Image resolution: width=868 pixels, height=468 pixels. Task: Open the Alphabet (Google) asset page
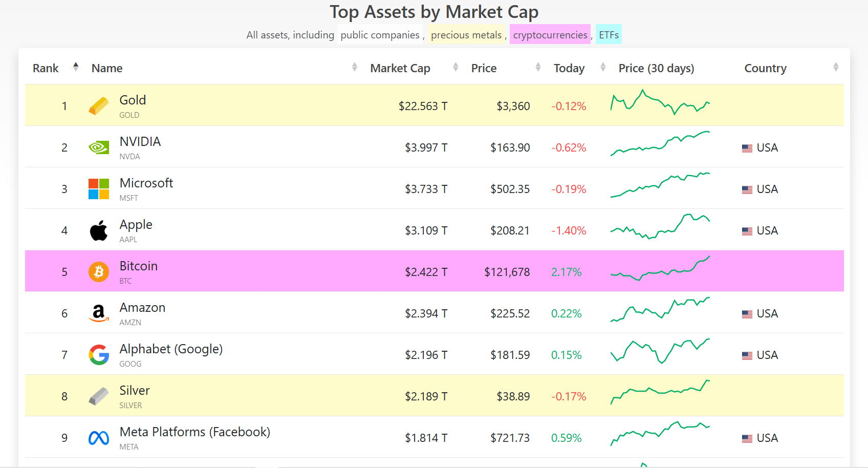(171, 349)
